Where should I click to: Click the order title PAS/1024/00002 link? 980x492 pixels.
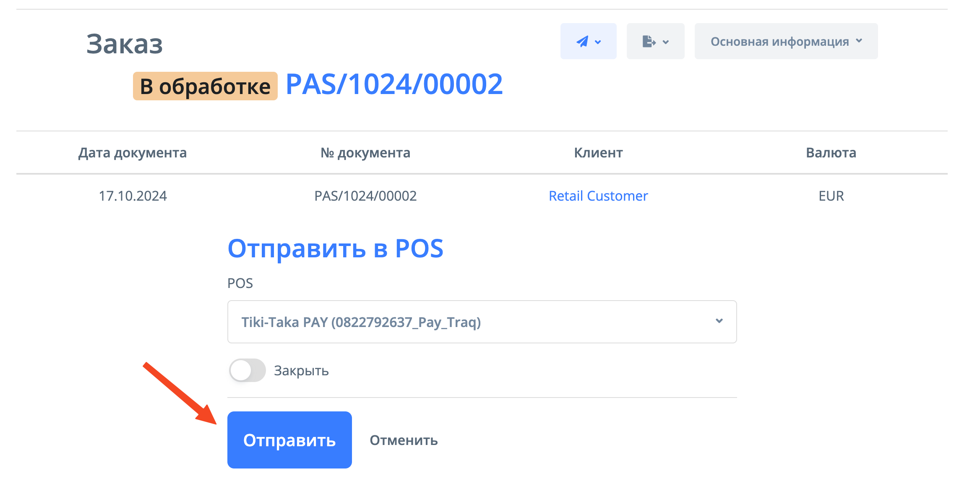pos(394,84)
